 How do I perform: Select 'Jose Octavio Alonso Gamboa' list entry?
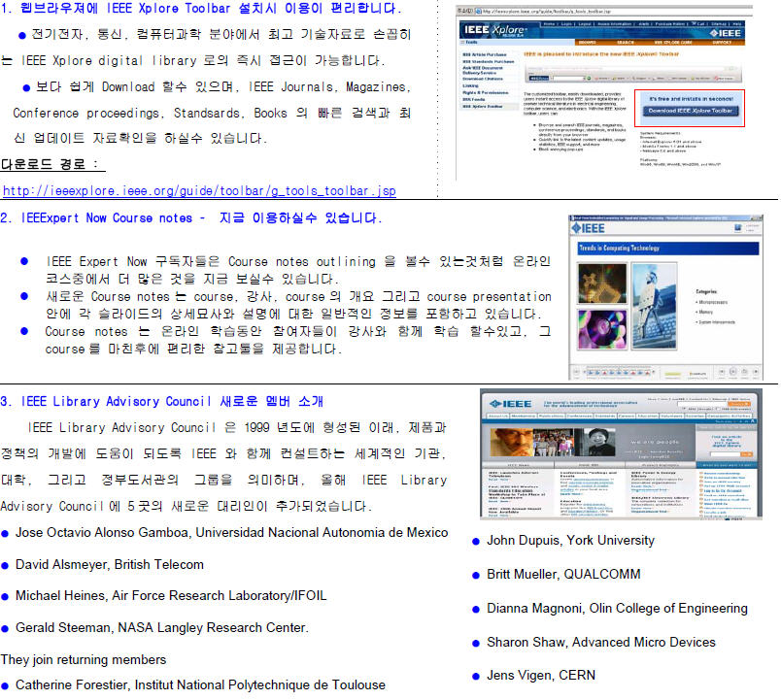coord(231,533)
